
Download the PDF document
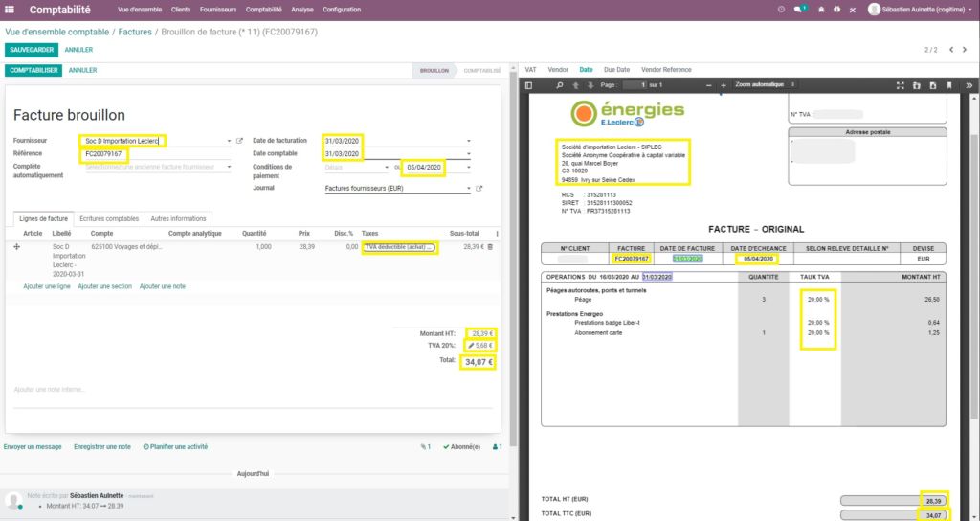point(933,85)
